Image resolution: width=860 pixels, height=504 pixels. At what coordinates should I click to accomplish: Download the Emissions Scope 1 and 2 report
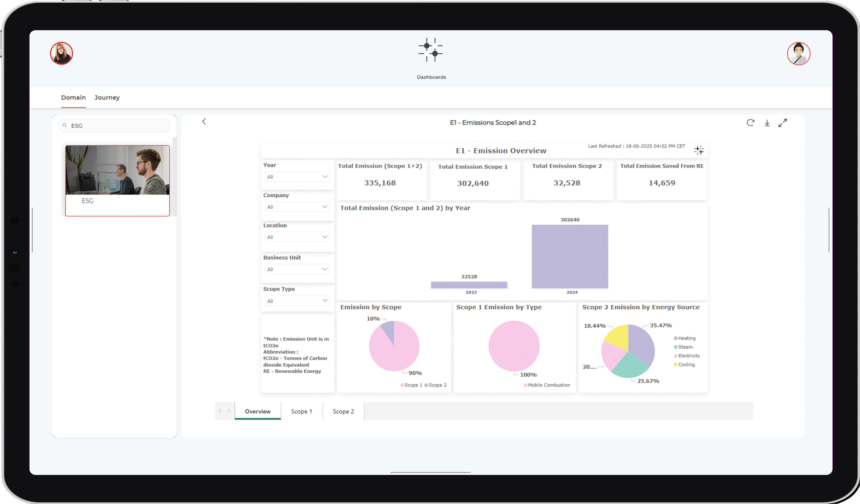pyautogui.click(x=767, y=123)
